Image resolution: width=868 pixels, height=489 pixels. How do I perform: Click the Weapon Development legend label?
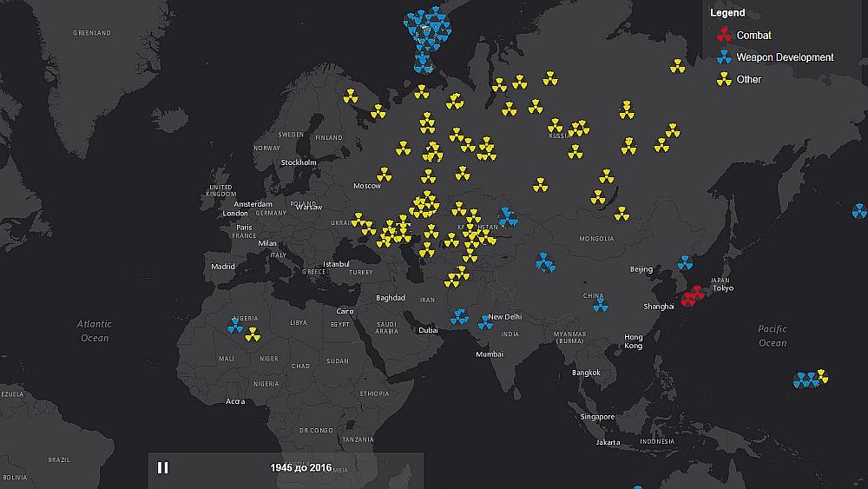point(785,57)
